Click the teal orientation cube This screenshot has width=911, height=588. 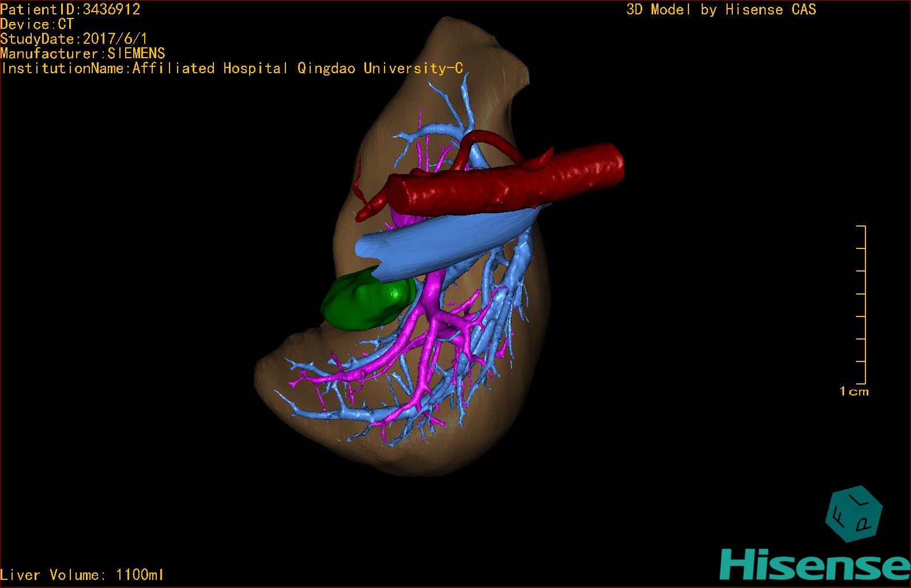click(854, 514)
